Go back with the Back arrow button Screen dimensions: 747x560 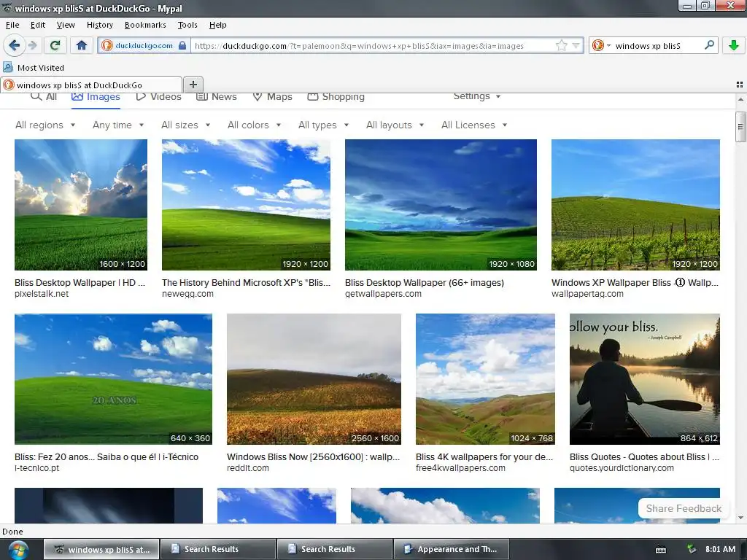(x=14, y=45)
